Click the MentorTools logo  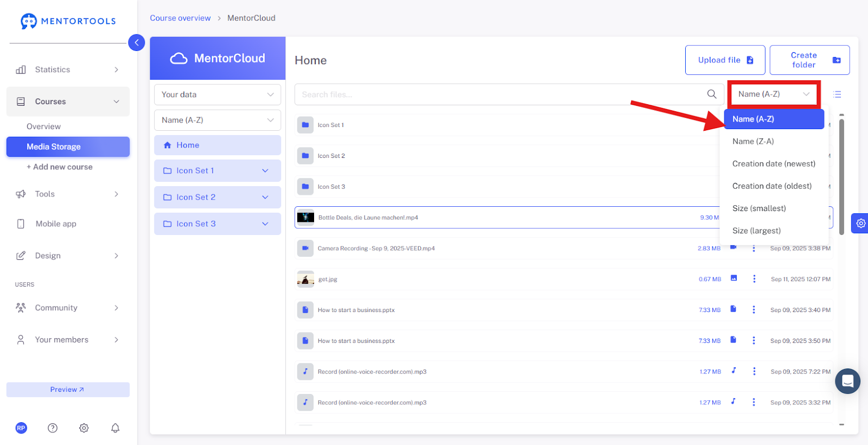click(68, 21)
